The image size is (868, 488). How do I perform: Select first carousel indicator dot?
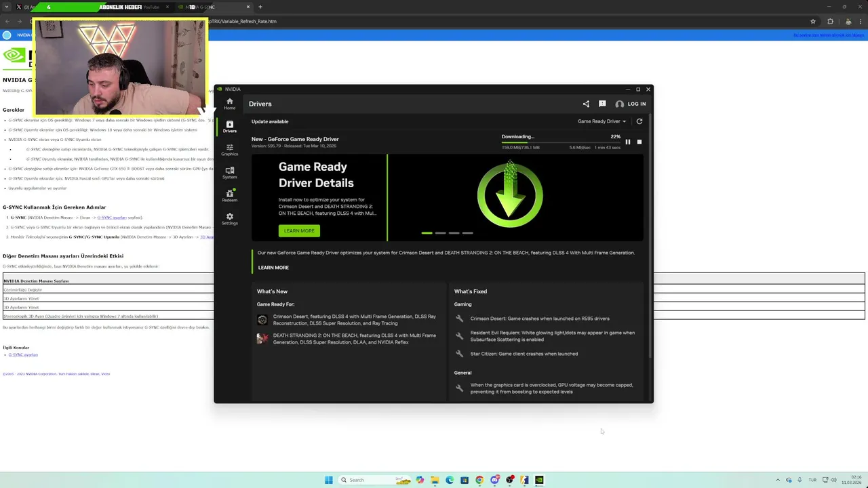coord(427,233)
